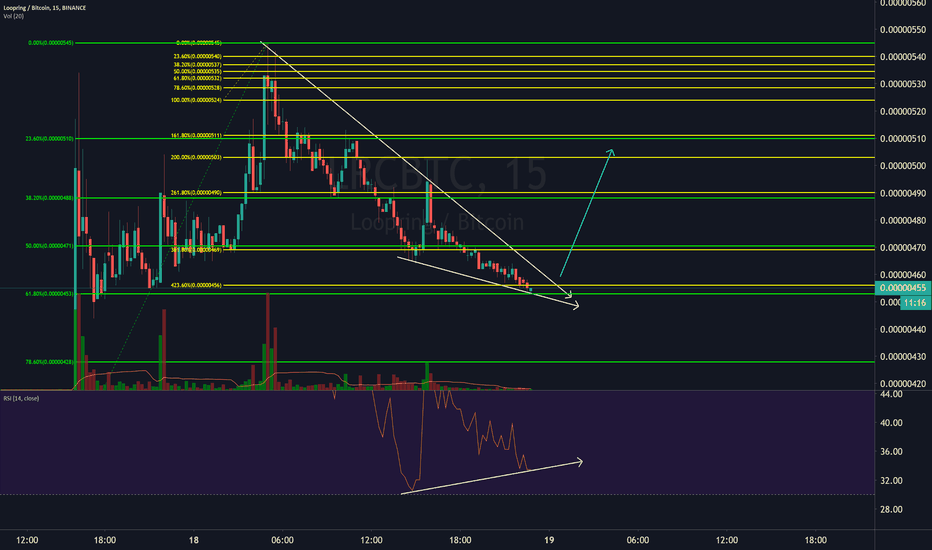Click price axis value 0.00000530
Image resolution: width=932 pixels, height=550 pixels.
click(x=903, y=84)
